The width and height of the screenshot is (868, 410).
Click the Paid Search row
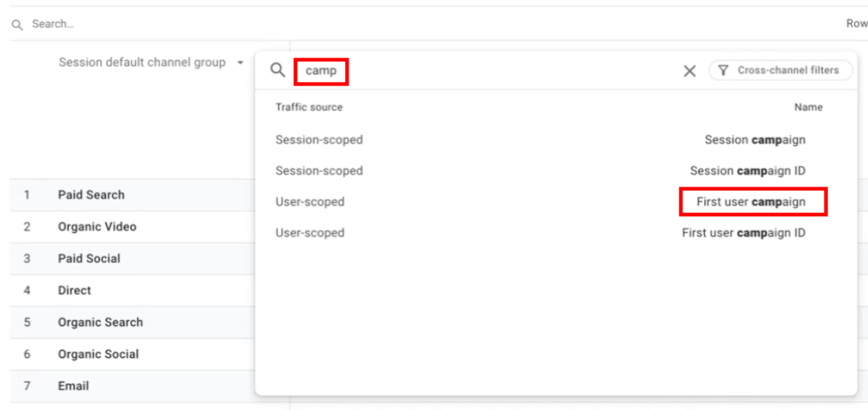(91, 195)
